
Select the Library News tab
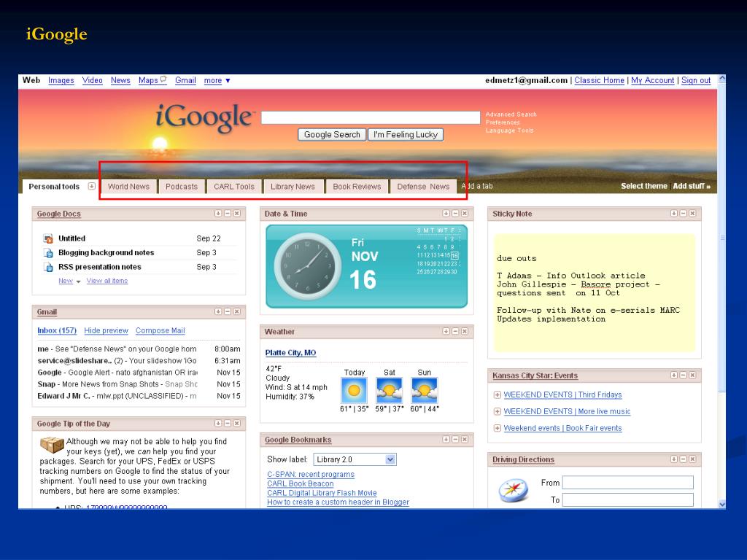point(293,187)
